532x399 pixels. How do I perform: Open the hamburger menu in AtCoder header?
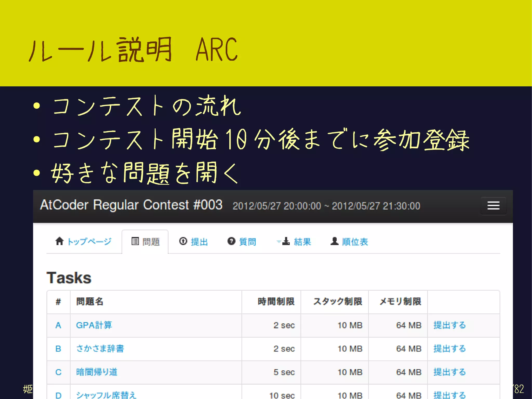click(493, 206)
